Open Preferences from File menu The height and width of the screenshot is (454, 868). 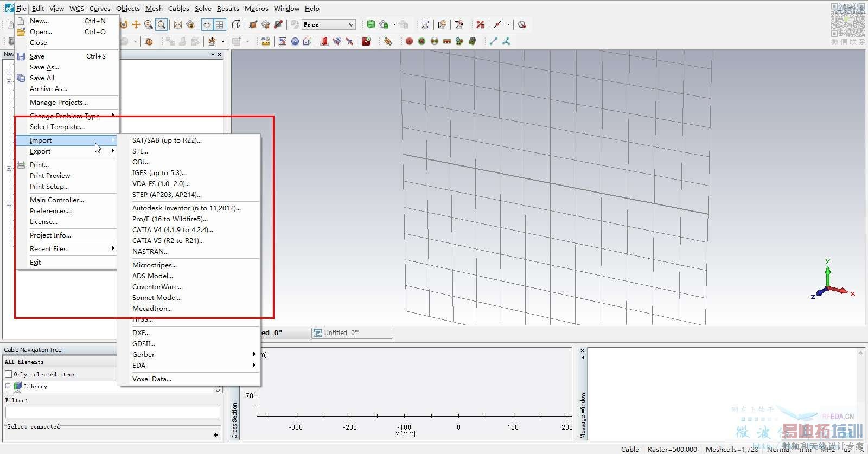tap(50, 211)
